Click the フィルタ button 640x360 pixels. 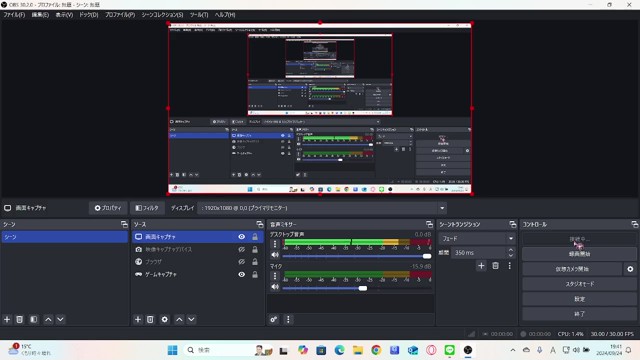point(147,208)
